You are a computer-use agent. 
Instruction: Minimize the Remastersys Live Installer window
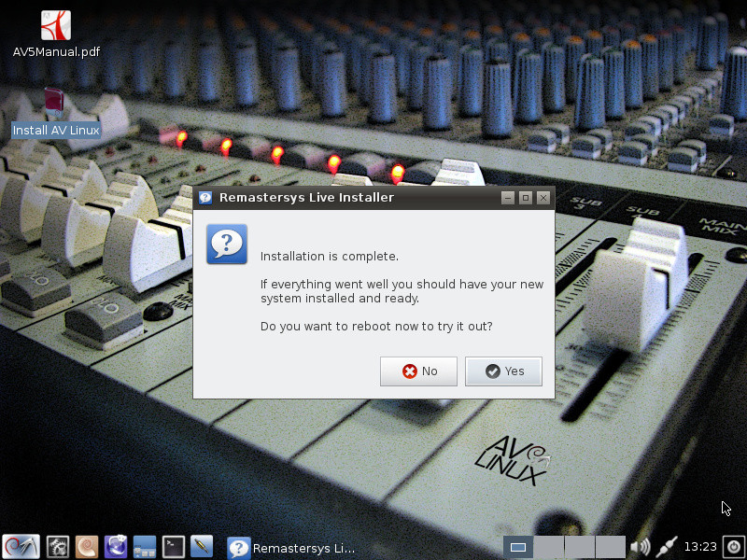[x=508, y=198]
